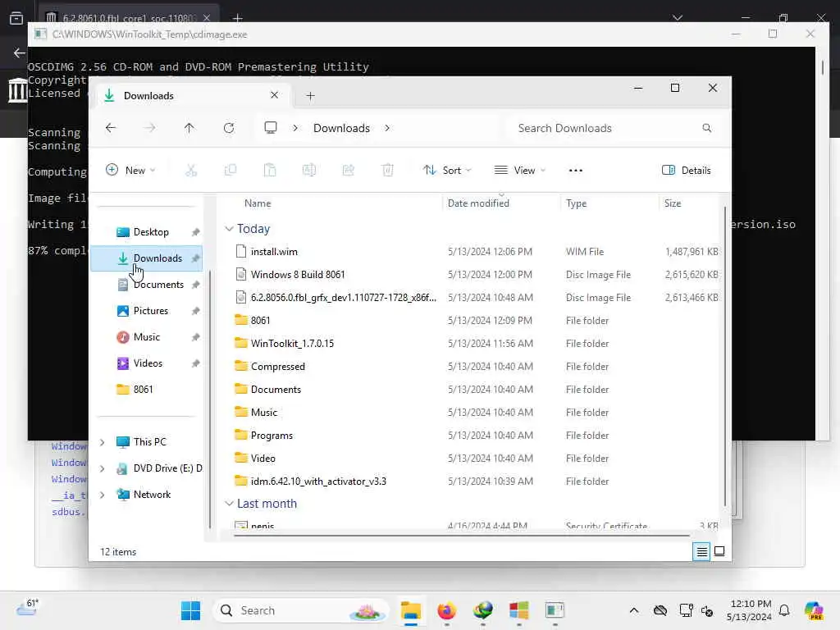Switch to large thumbnails view icon

[x=719, y=551]
